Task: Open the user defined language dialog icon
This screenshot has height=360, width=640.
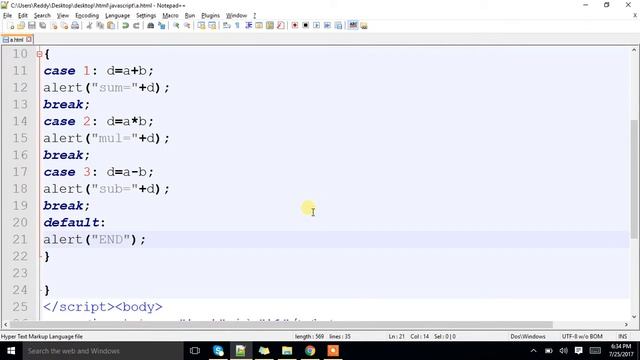Action: click(x=259, y=26)
